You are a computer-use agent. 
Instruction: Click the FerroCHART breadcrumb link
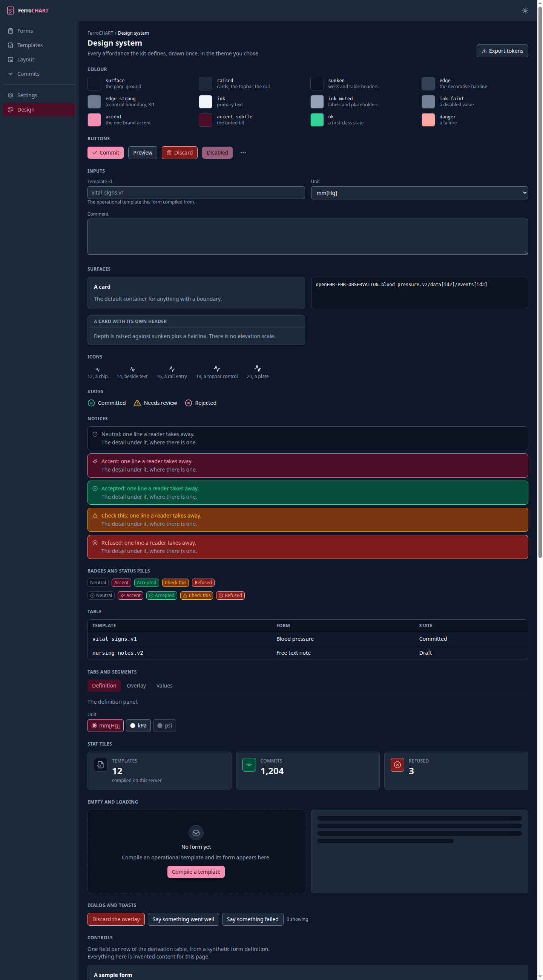(100, 33)
